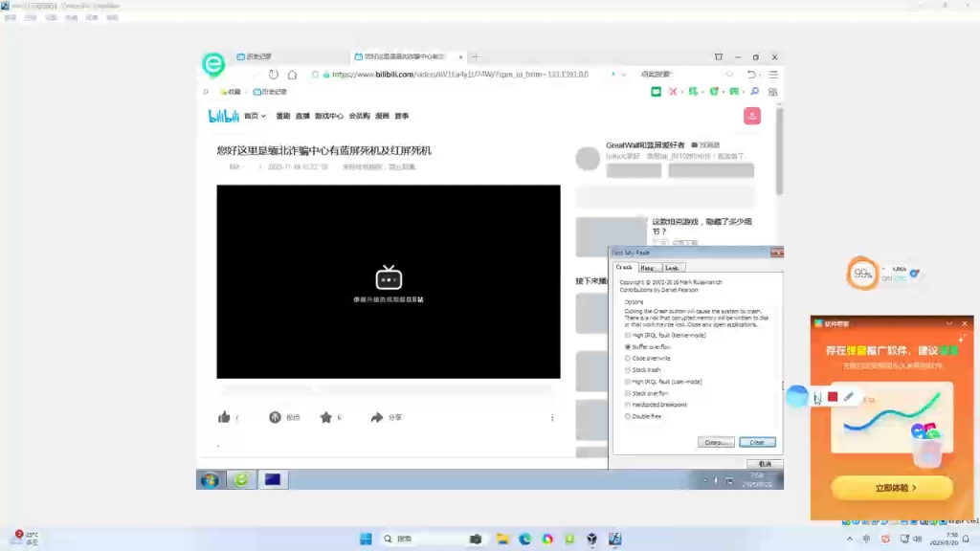Close the active bilibili video tab
The height and width of the screenshot is (551, 980).
click(x=460, y=56)
